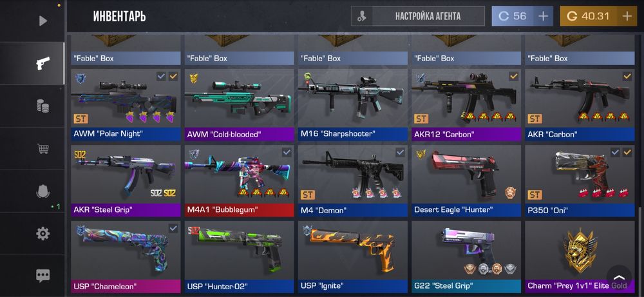Open the coins stack sidebar icon
Screen dimensions: 644x297
pyautogui.click(x=43, y=106)
